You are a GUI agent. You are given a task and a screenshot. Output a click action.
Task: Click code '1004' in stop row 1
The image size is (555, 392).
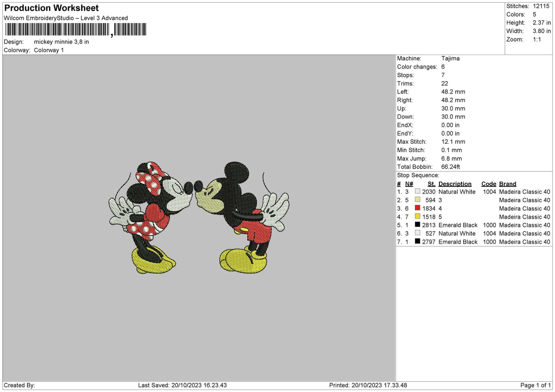tap(489, 191)
